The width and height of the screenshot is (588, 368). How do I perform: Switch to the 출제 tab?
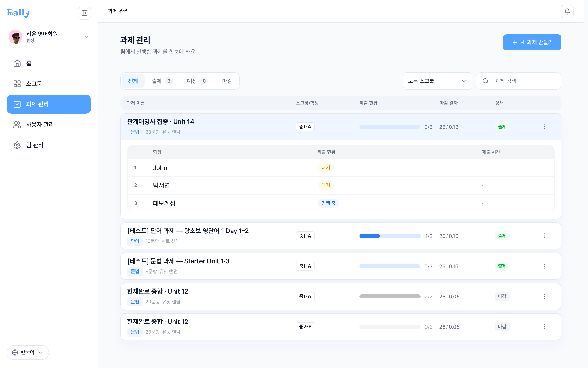[162, 81]
